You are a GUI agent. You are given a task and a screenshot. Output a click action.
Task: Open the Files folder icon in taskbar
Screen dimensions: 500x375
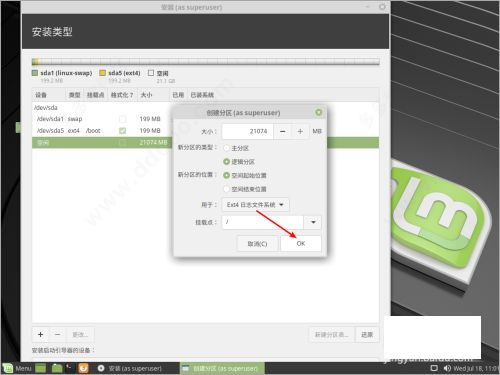57,368
